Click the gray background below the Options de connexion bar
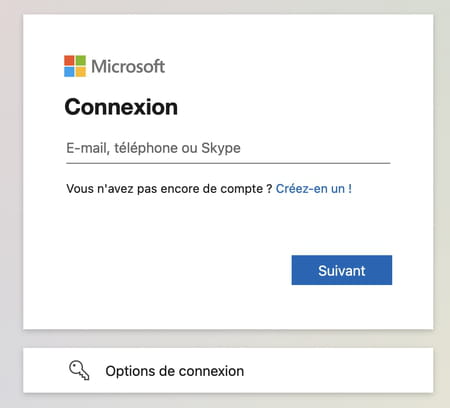Screen dimensions: 450x408 tap(228, 401)
